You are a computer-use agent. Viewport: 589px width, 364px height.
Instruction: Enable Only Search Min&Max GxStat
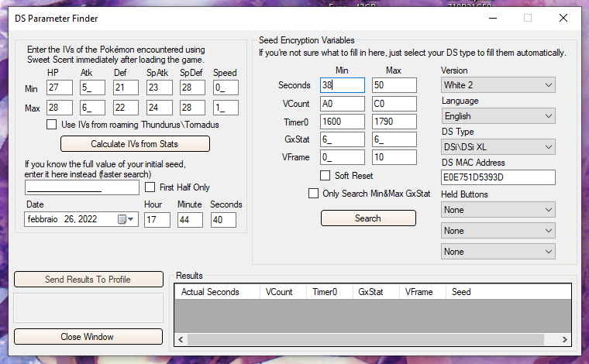coord(314,194)
